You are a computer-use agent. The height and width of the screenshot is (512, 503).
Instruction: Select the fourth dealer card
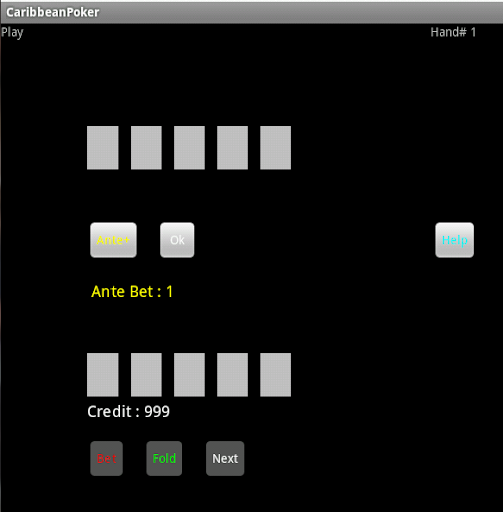click(x=232, y=148)
